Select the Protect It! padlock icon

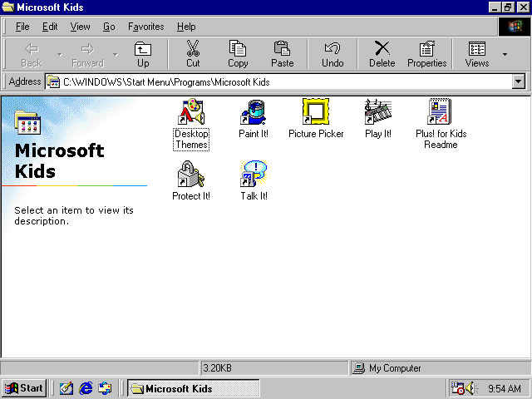(191, 175)
